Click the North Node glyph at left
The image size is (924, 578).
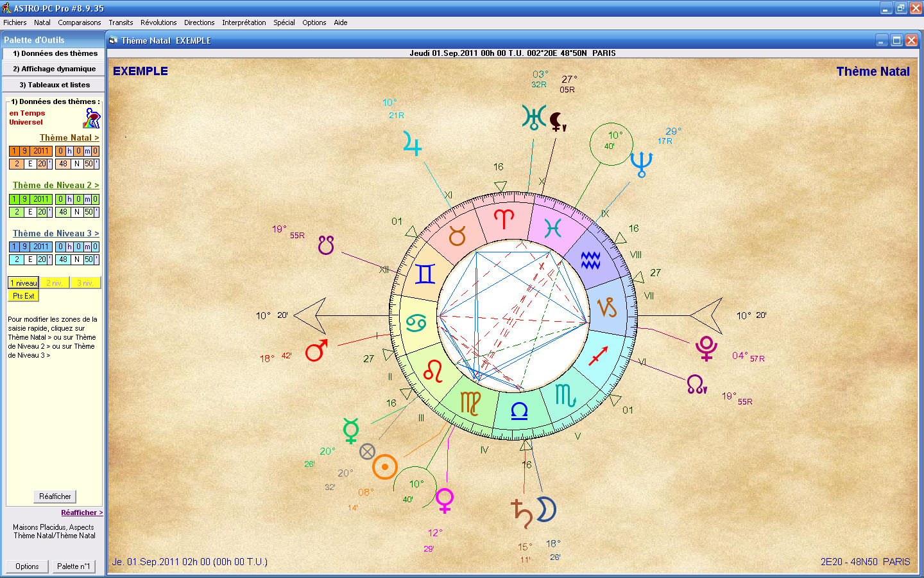[x=326, y=245]
